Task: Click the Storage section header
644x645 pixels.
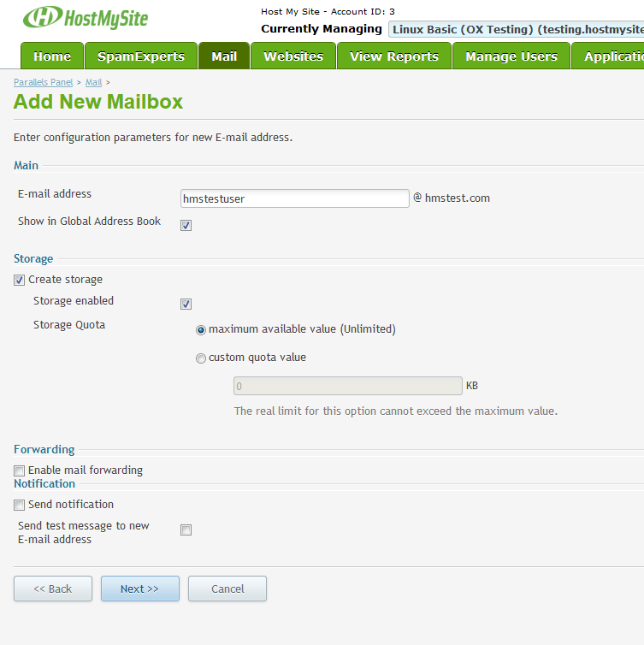Action: pyautogui.click(x=33, y=258)
